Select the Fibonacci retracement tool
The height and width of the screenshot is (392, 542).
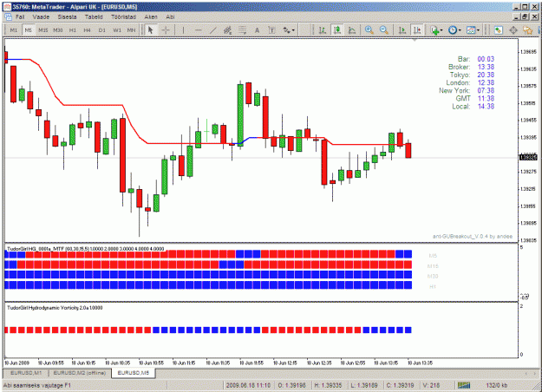pyautogui.click(x=242, y=30)
